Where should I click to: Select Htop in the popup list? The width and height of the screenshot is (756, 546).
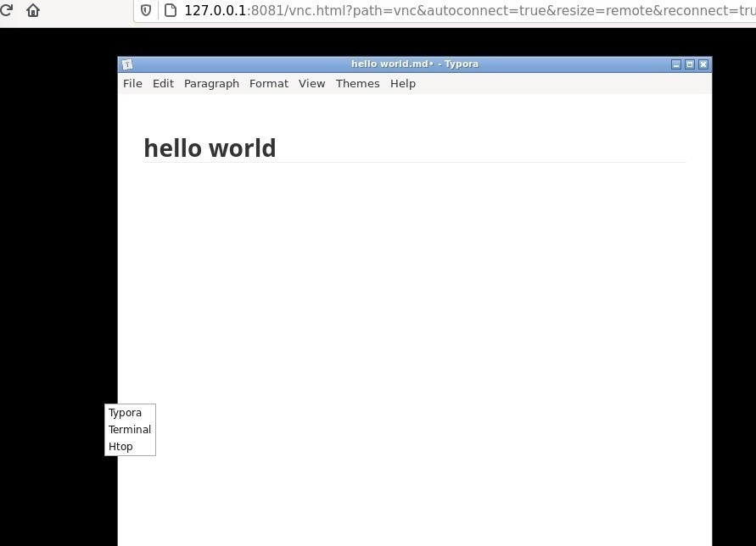tap(130, 446)
